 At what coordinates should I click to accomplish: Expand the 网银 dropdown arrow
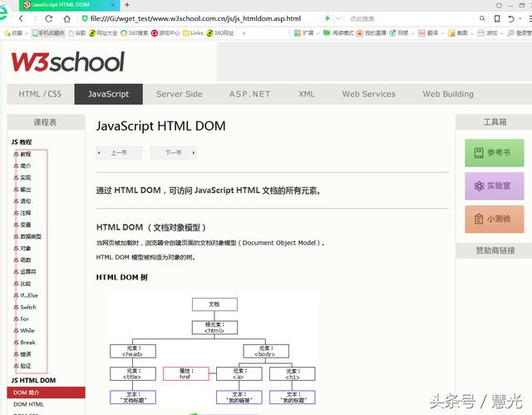point(412,33)
